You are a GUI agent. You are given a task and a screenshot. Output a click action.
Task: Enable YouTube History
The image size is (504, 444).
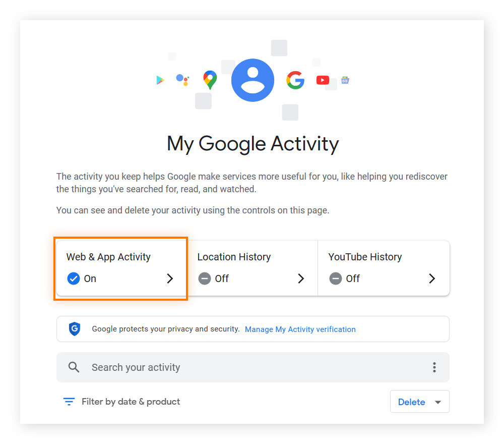[336, 278]
